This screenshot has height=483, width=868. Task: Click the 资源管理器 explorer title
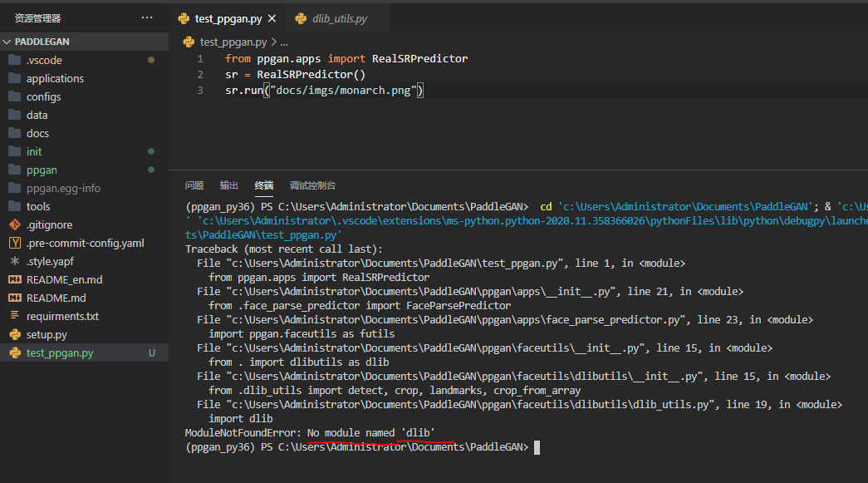[x=37, y=18]
